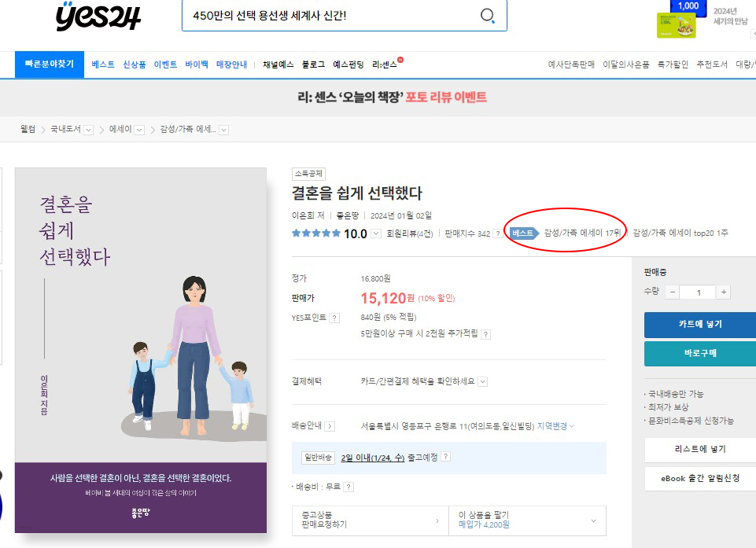This screenshot has width=756, height=548.
Task: Open 중고상품 판매요청하기 arrow
Action: click(437, 521)
